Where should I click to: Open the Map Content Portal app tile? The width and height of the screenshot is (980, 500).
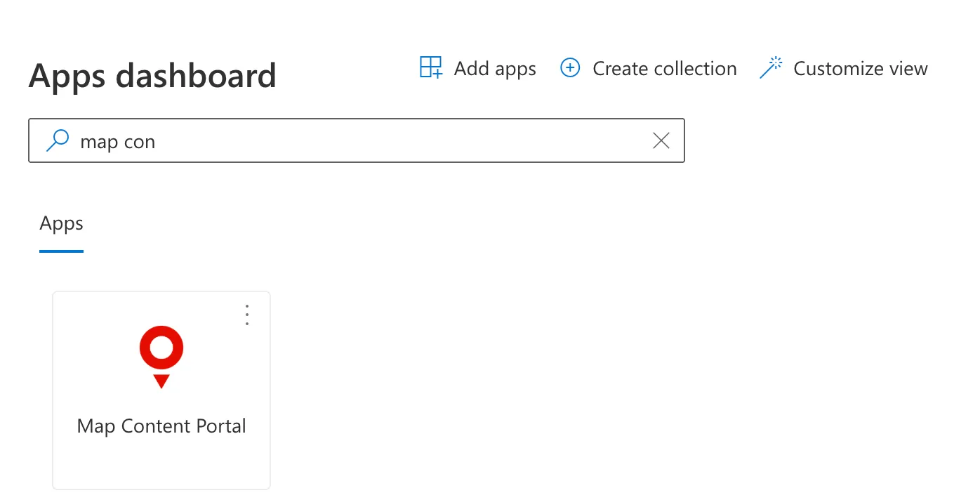click(161, 390)
